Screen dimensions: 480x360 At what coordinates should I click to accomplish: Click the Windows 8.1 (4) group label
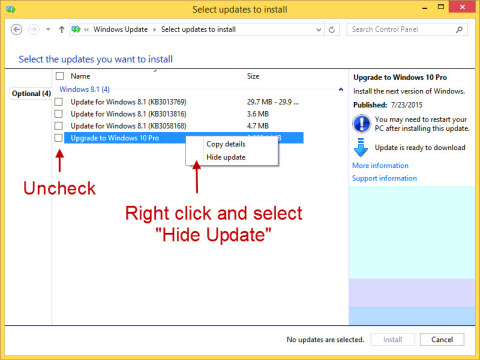pos(85,89)
